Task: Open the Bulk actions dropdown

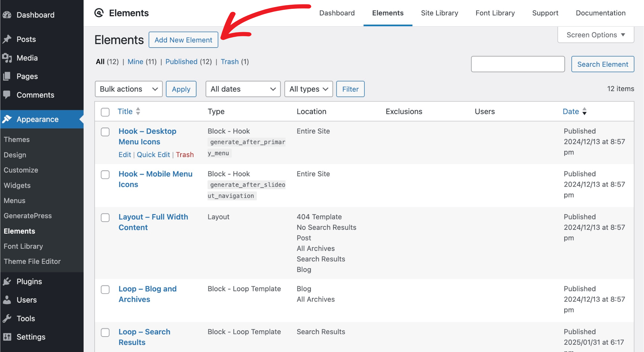Action: coord(129,89)
